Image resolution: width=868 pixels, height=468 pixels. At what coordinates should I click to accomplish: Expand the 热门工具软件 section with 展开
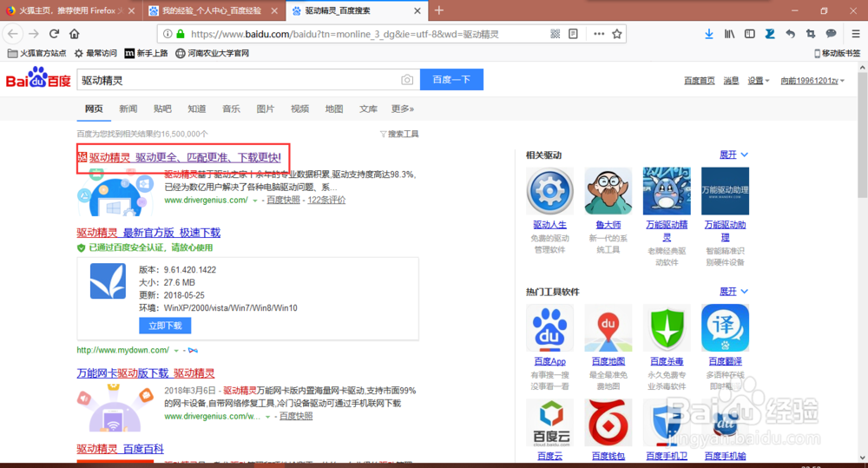click(x=733, y=292)
